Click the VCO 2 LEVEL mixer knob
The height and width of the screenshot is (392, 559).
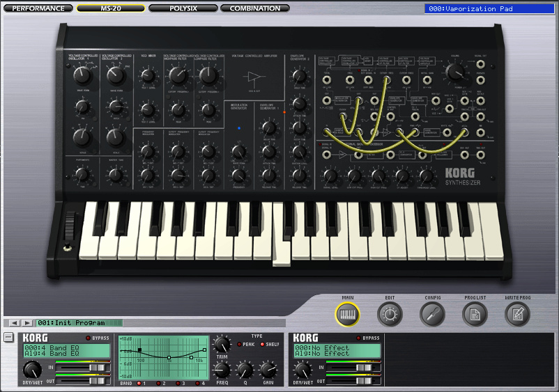click(148, 110)
